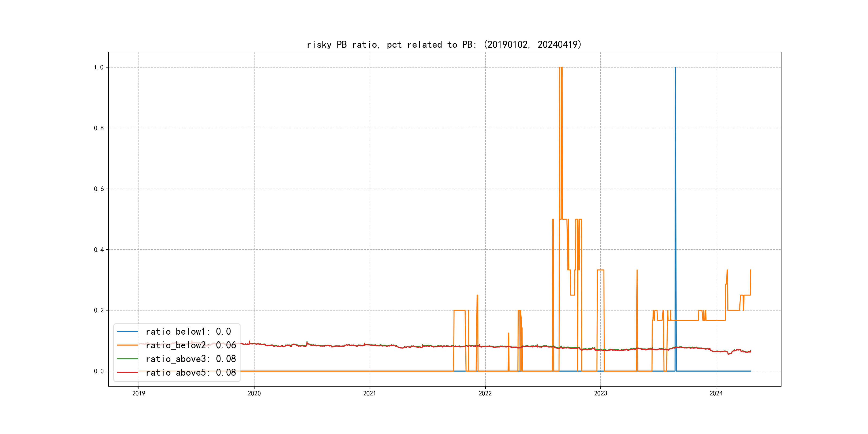The image size is (868, 434).
Task: Click the blue ratio_below1 legend line
Action: pyautogui.click(x=127, y=332)
